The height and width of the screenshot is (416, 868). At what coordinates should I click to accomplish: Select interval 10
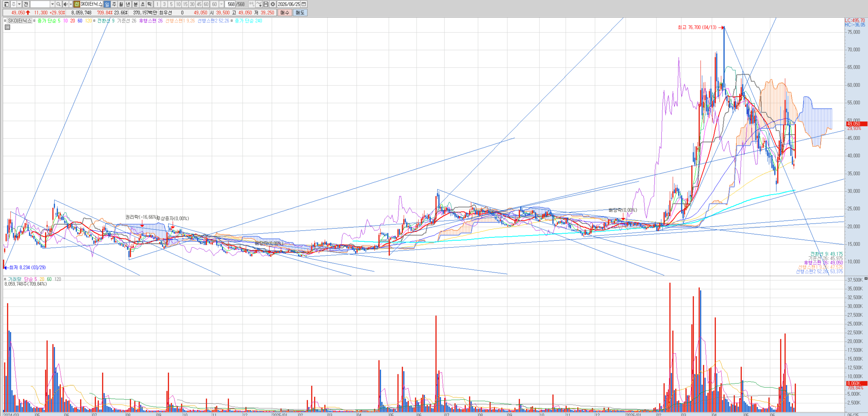click(x=178, y=4)
